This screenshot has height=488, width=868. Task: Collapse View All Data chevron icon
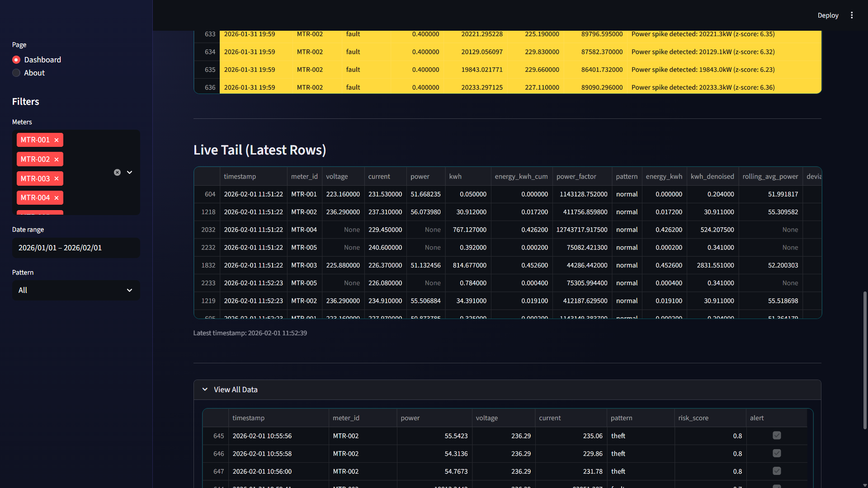[205, 389]
